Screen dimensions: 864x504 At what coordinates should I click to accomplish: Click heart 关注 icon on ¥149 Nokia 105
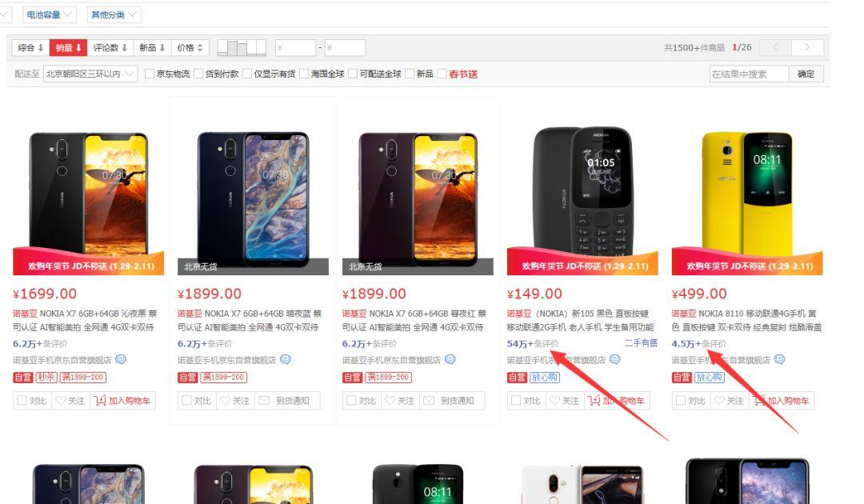point(554,401)
